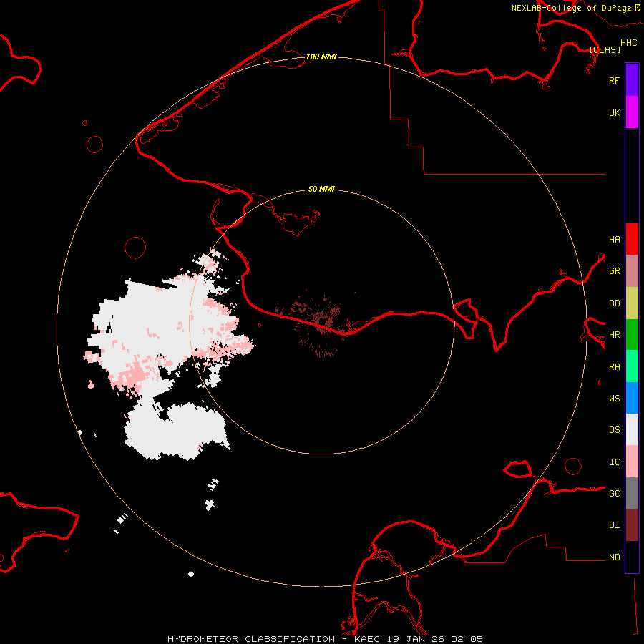Click the HR legend label
The height and width of the screenshot is (644, 644).
[x=614, y=335]
